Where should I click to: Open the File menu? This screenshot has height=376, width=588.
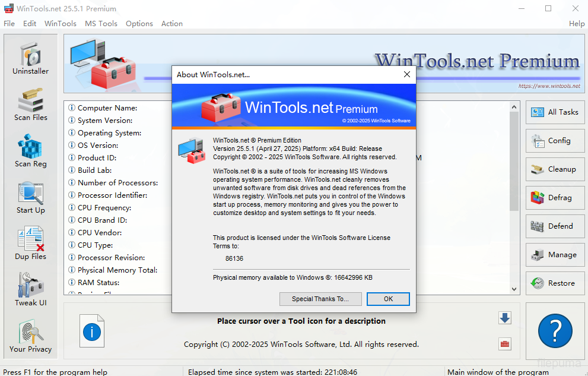point(9,24)
